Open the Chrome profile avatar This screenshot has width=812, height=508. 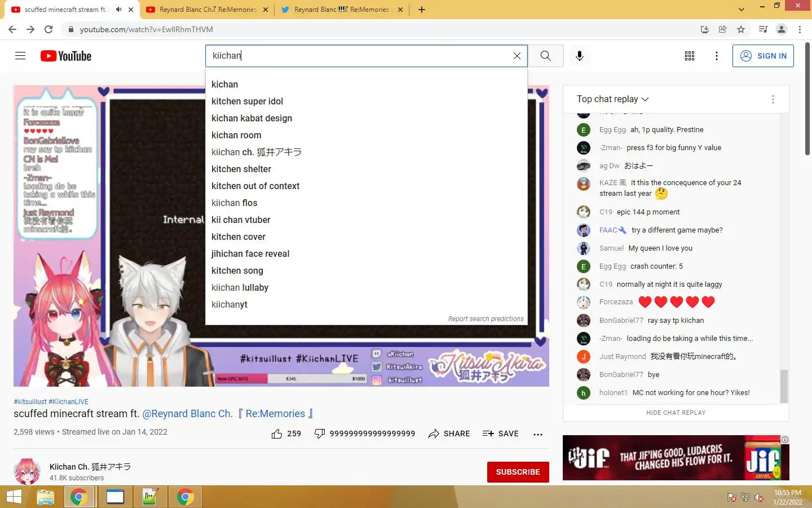tap(782, 29)
